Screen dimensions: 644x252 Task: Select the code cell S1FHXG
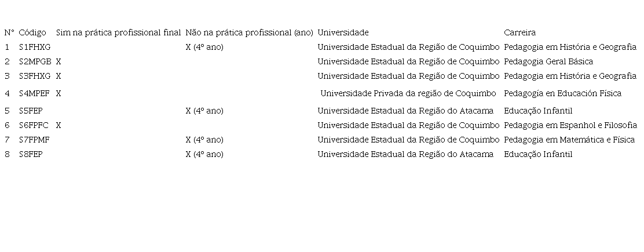coord(35,47)
